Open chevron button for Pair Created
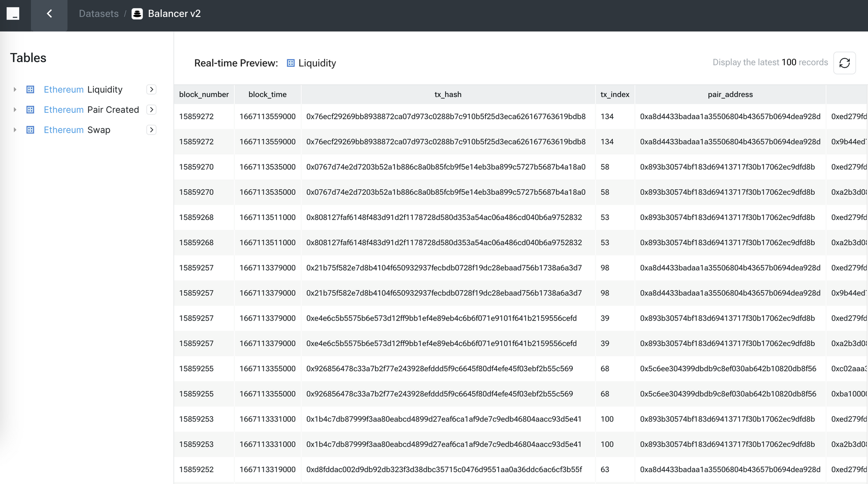 pos(151,110)
